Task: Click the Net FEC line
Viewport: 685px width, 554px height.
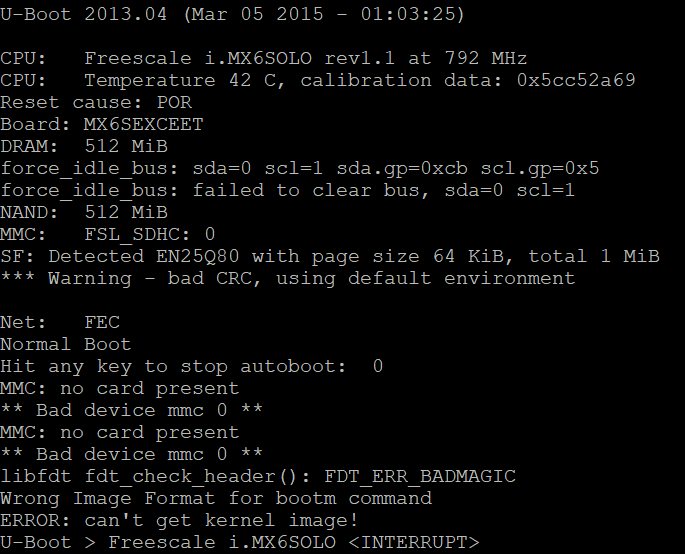Action: 60,322
